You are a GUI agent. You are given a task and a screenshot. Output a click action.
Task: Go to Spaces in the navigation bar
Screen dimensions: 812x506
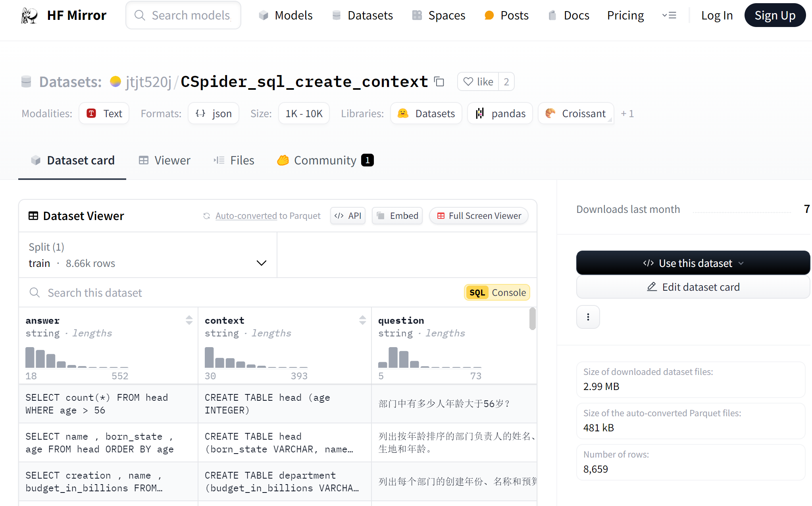click(439, 15)
